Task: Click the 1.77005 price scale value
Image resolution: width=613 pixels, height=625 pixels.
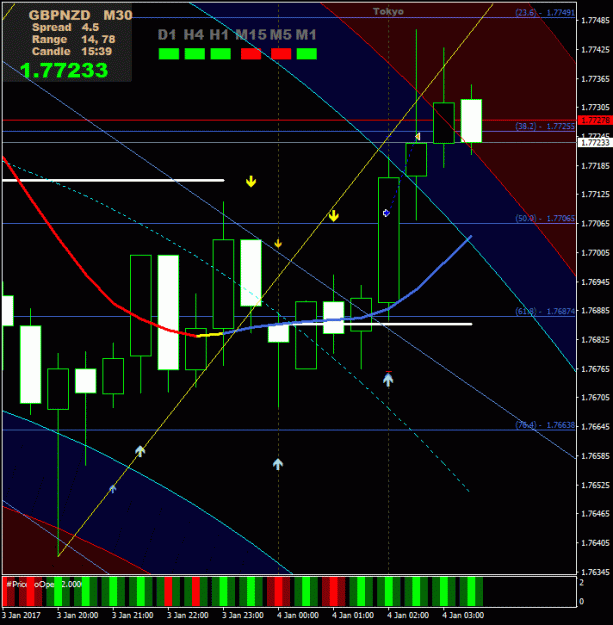Action: point(595,253)
